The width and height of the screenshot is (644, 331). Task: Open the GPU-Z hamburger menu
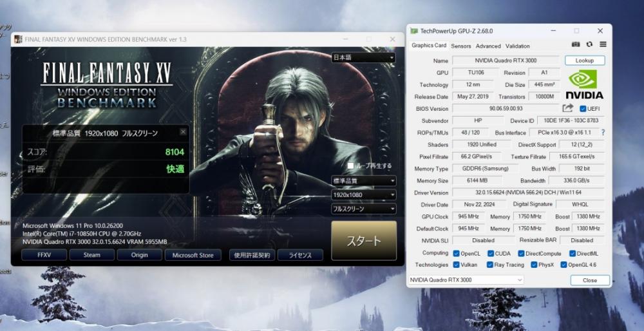(603, 45)
